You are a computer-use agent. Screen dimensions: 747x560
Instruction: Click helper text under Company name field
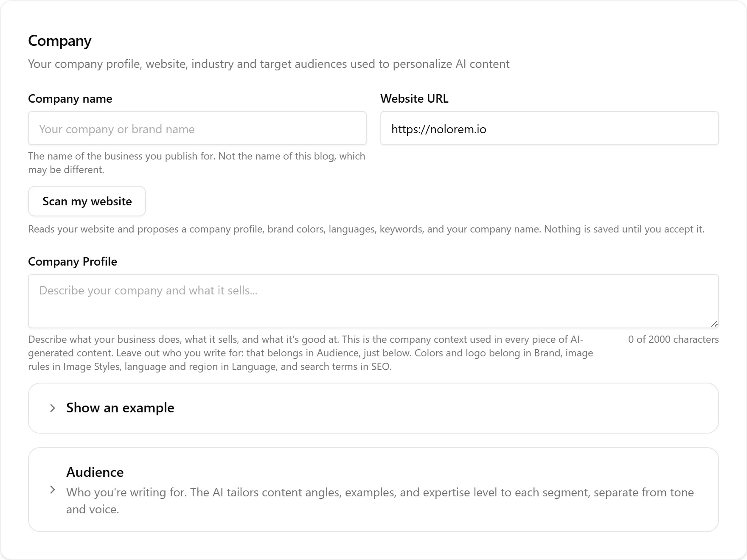pyautogui.click(x=197, y=163)
